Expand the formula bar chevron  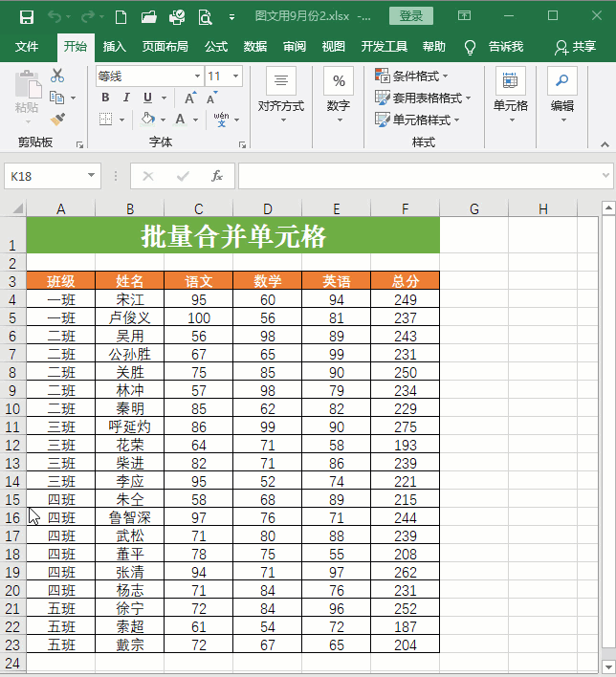click(x=606, y=176)
